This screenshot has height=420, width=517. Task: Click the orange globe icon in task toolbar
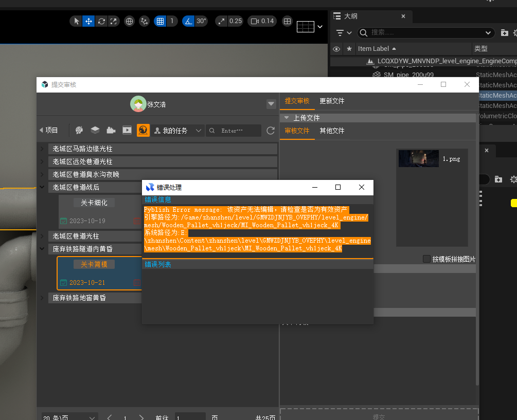tap(143, 131)
